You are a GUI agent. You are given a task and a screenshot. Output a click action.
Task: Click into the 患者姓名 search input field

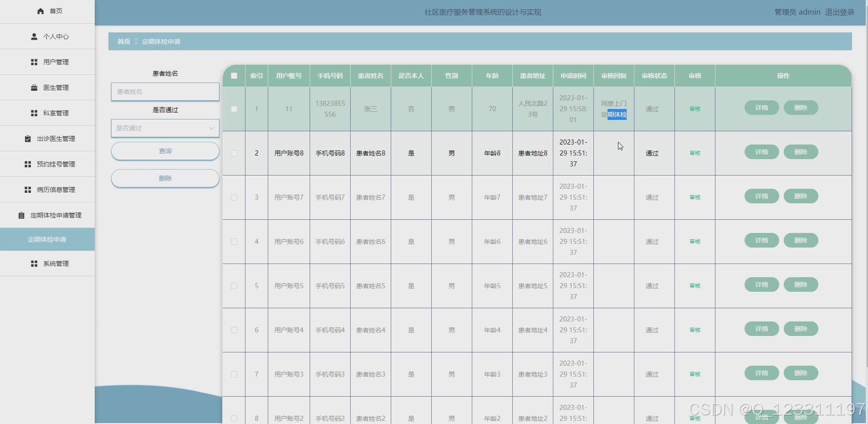click(x=165, y=92)
